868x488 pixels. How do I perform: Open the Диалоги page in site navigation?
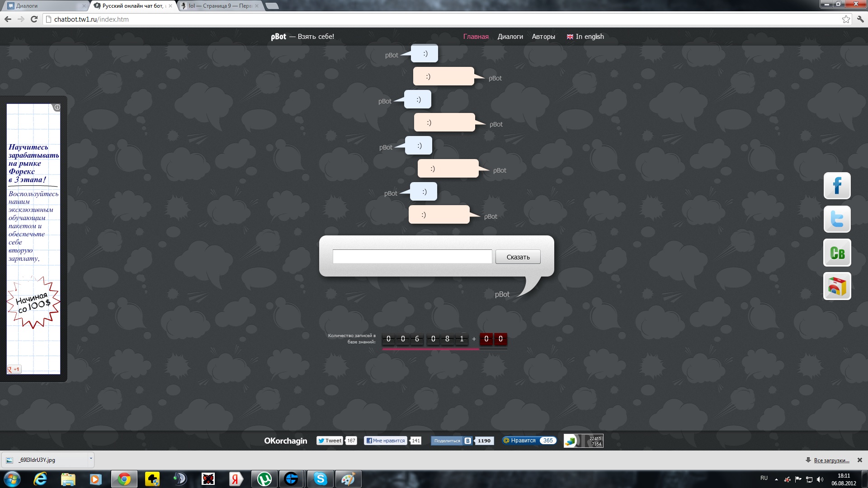click(x=510, y=37)
